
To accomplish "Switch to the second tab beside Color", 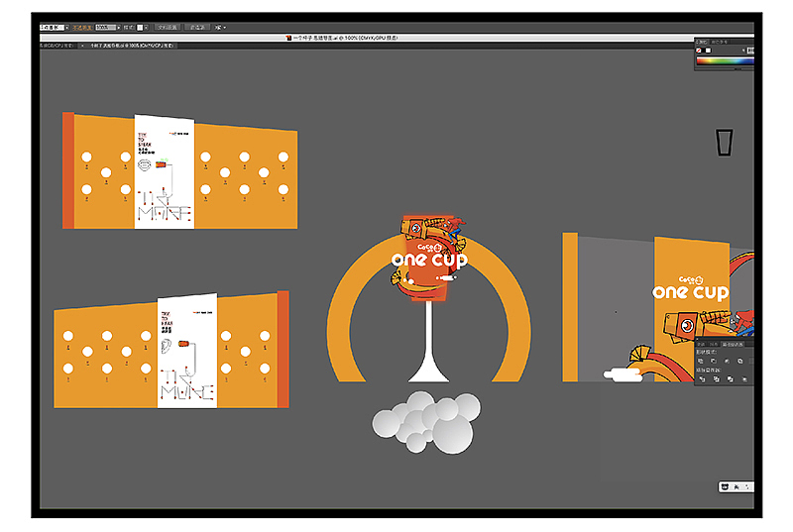I will coord(720,42).
